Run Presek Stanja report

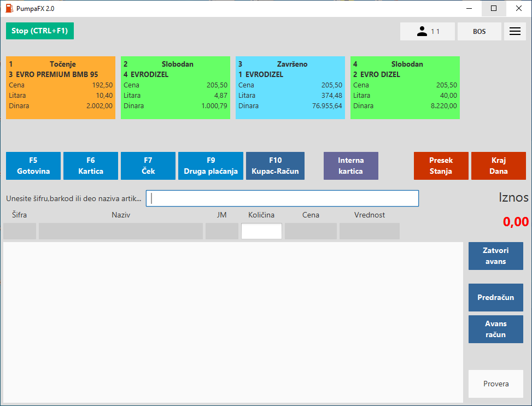pos(441,166)
